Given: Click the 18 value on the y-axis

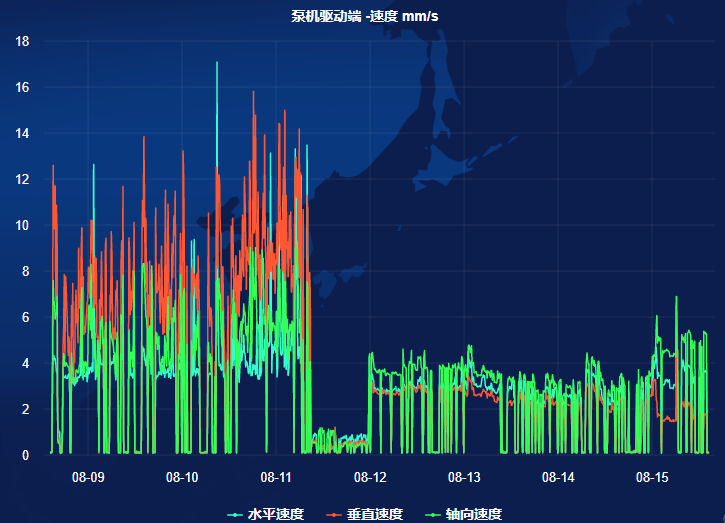Looking at the screenshot, I should coord(22,41).
